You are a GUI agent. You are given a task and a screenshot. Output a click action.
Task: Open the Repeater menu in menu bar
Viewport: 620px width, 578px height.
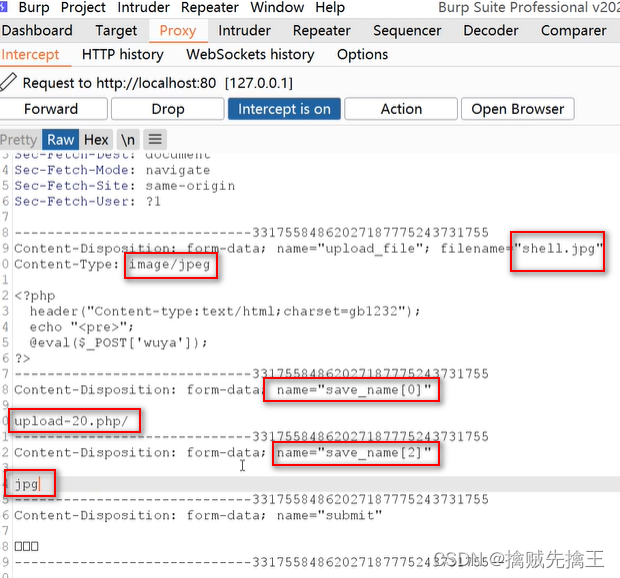click(210, 7)
